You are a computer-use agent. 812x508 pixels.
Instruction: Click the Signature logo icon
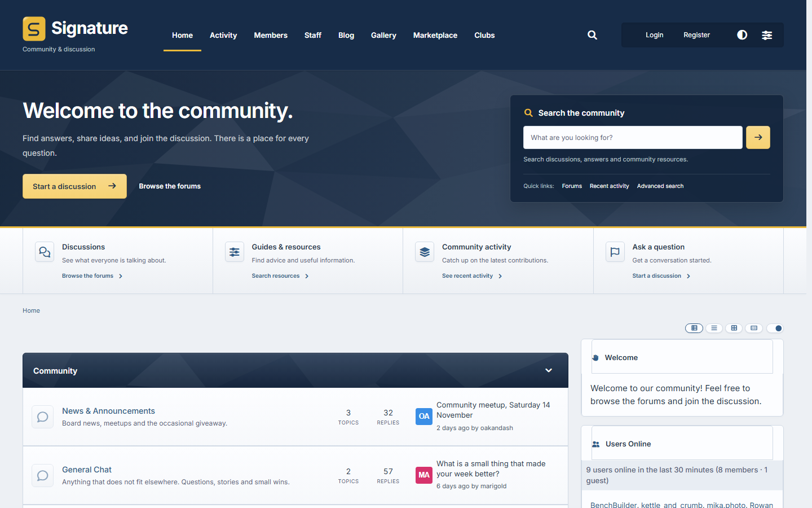tap(34, 29)
